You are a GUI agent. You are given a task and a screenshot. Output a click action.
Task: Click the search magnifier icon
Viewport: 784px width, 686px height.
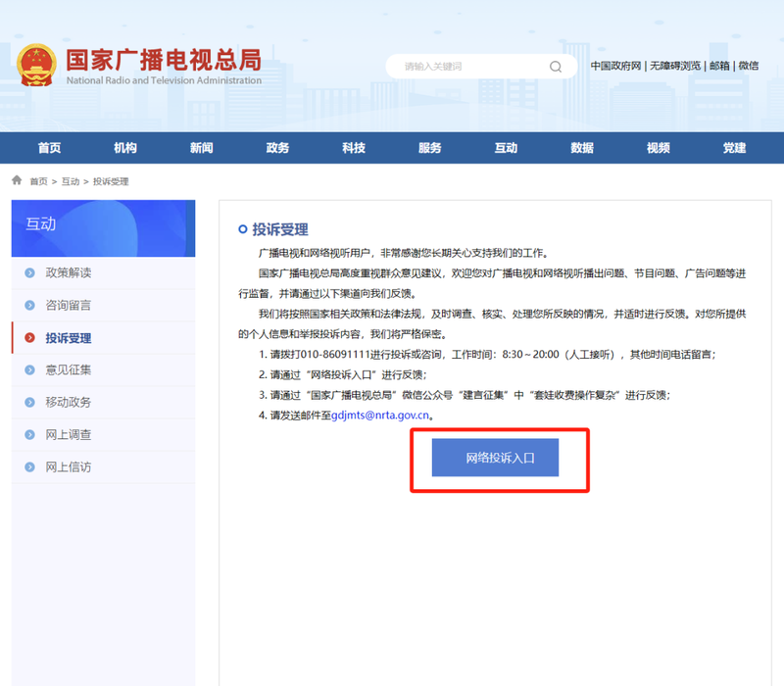(x=556, y=67)
